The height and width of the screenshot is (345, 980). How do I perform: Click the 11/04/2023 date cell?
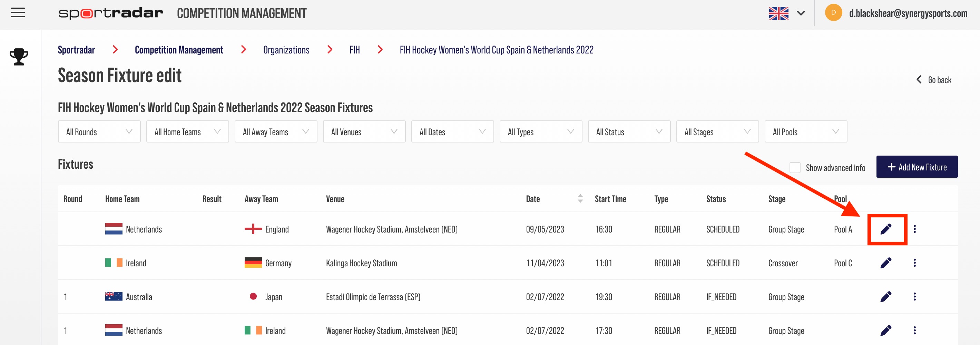point(545,263)
